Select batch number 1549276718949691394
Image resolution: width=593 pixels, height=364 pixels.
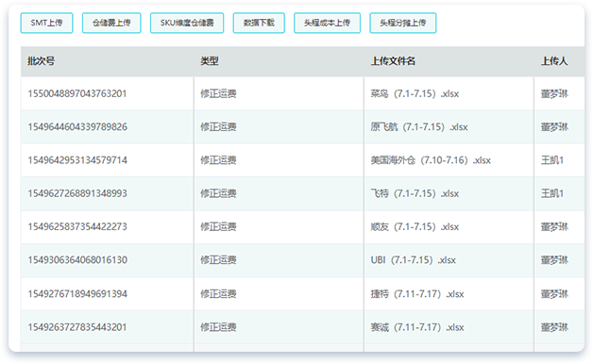(x=77, y=294)
